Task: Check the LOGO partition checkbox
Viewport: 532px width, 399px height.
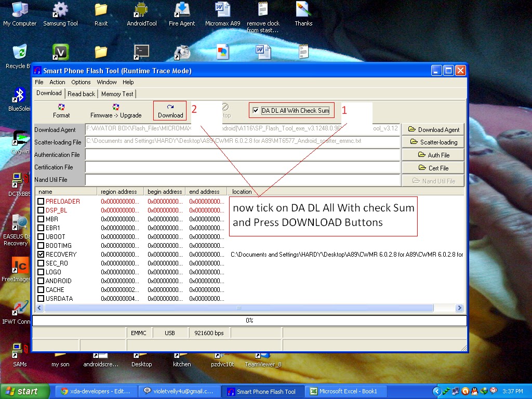Action: pyautogui.click(x=41, y=272)
